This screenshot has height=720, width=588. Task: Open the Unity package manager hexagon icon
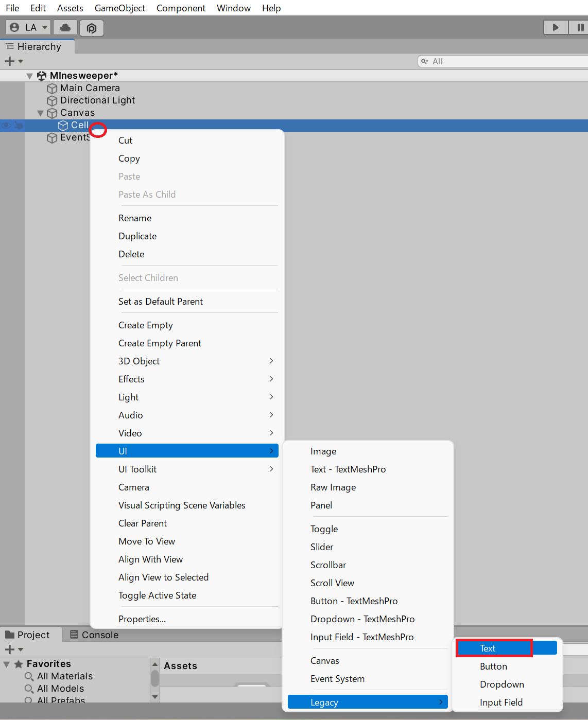click(92, 28)
